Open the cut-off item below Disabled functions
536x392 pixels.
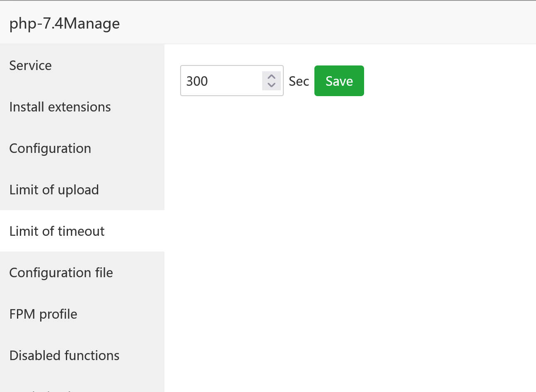point(41,389)
